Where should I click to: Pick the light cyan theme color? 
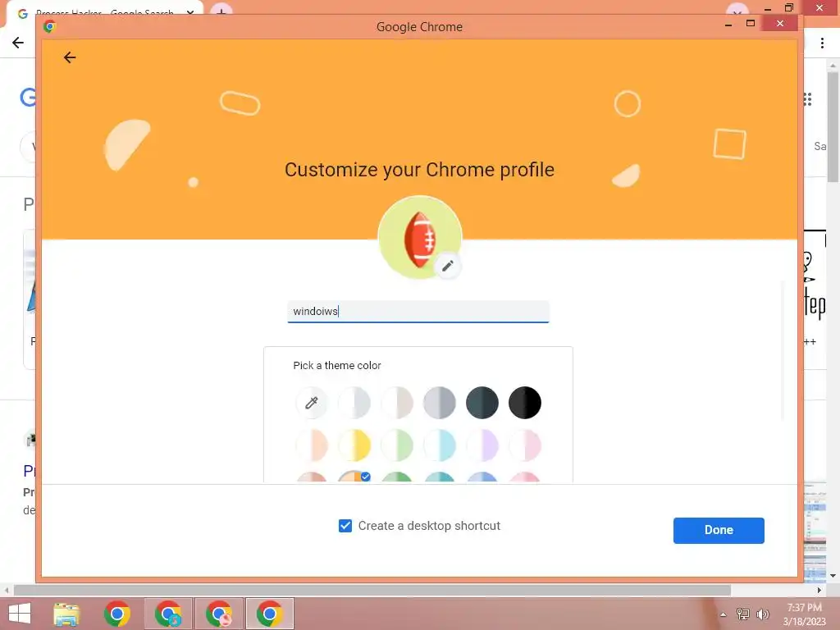point(440,445)
